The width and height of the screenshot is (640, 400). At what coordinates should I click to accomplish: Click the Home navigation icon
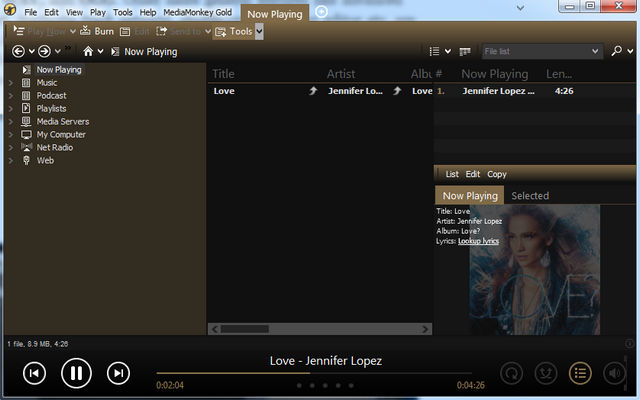pos(88,51)
